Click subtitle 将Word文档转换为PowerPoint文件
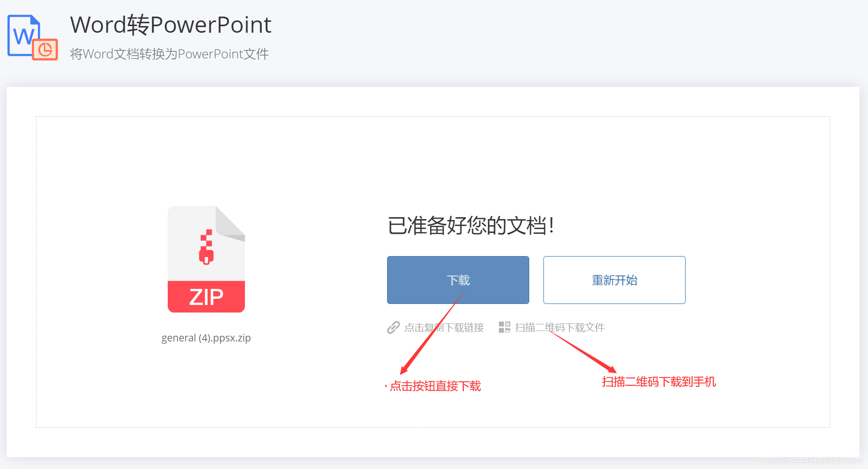The image size is (868, 469). (170, 54)
